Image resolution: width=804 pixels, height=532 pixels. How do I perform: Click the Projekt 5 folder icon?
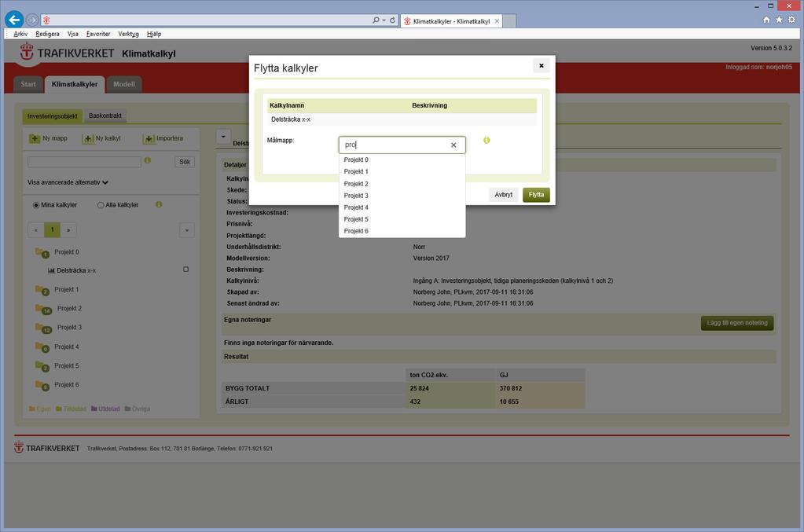42,366
